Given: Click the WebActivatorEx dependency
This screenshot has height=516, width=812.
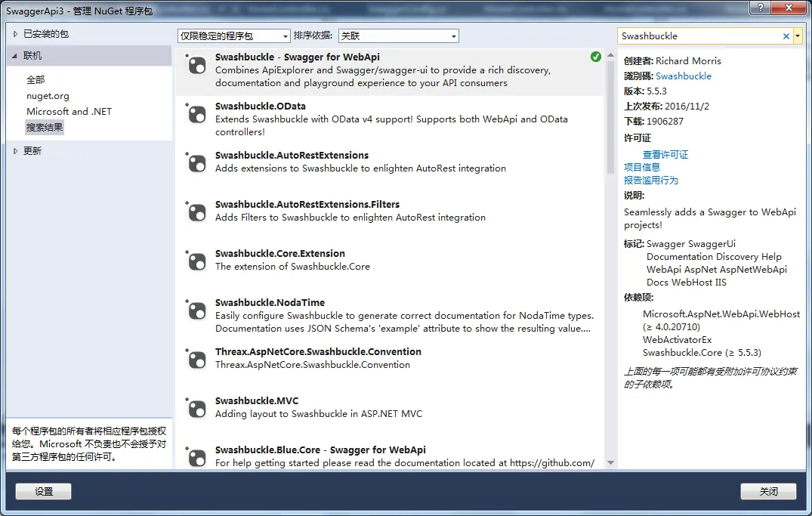Looking at the screenshot, I should coord(678,340).
